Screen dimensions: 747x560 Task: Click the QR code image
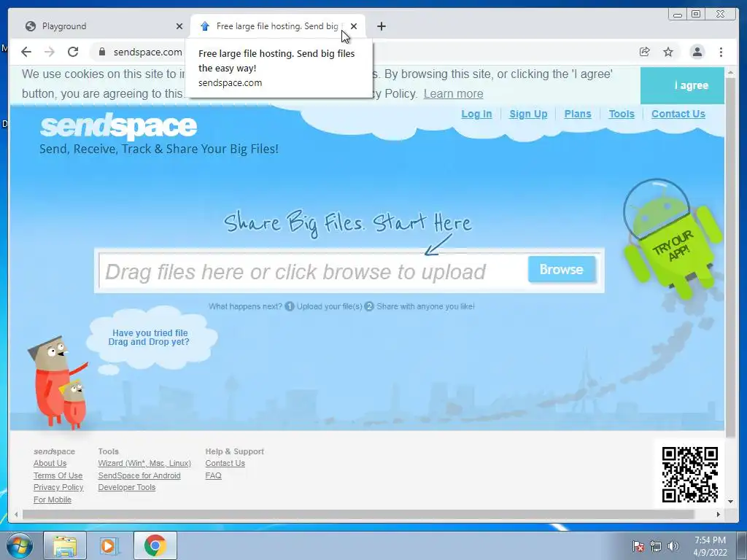[x=690, y=474]
